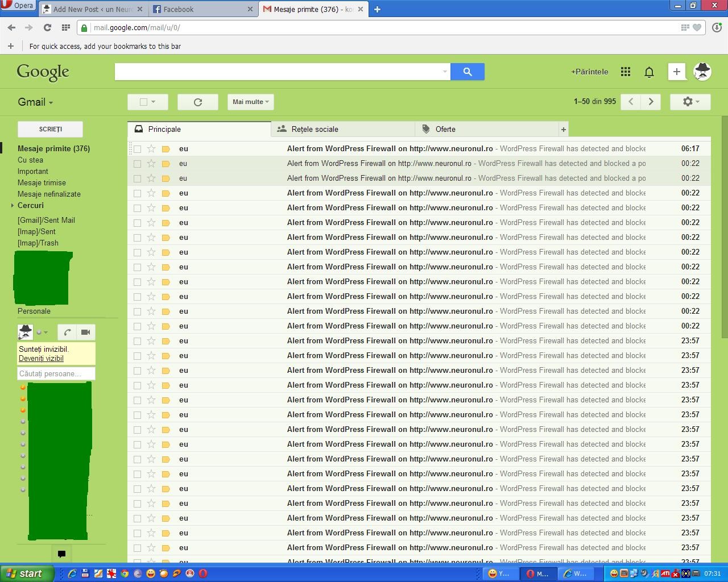The height and width of the screenshot is (582, 728).
Task: Open a new browser tab
Action: (x=377, y=9)
